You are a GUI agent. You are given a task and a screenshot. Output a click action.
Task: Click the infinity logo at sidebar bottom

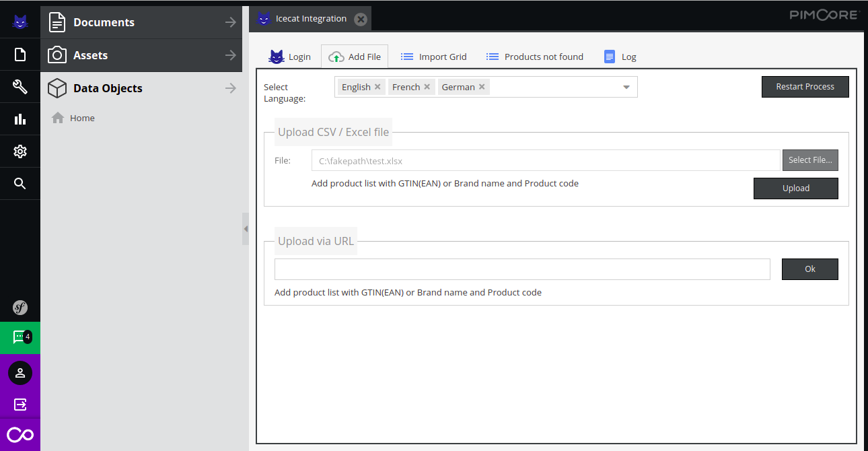pos(20,435)
